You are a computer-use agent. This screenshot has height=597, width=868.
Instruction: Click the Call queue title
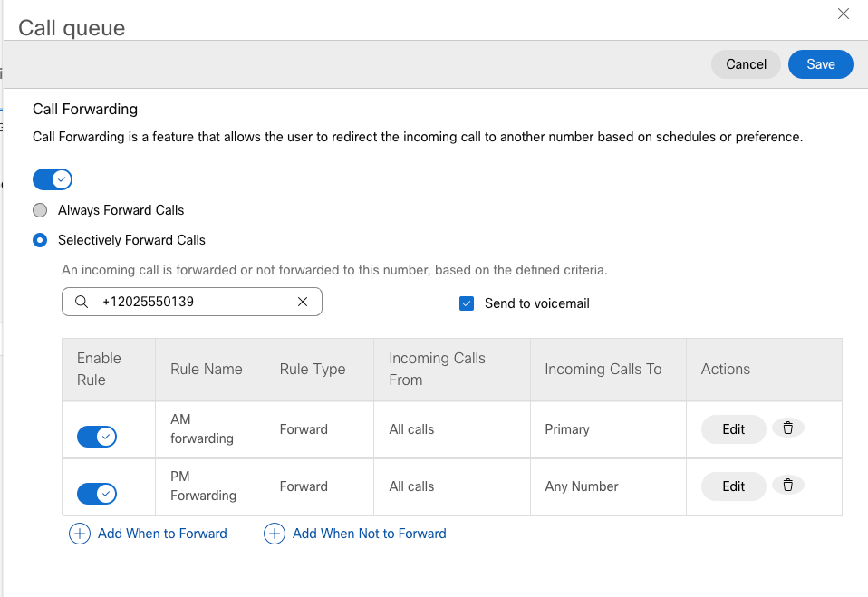pos(72,28)
